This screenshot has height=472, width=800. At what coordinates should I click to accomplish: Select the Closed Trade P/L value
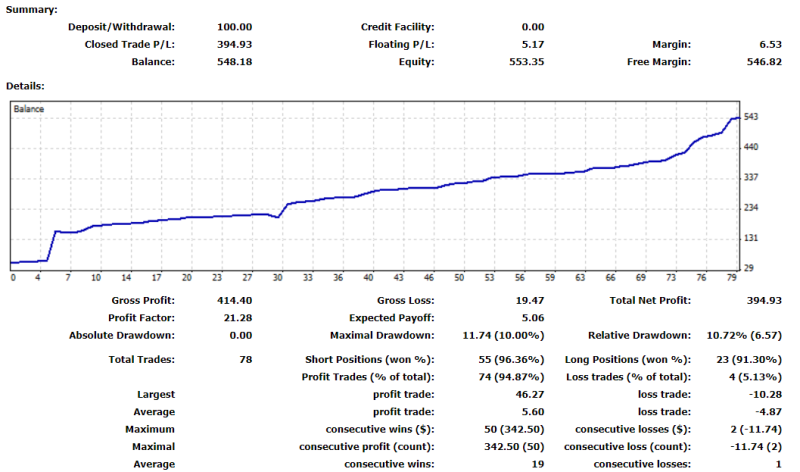pyautogui.click(x=234, y=44)
